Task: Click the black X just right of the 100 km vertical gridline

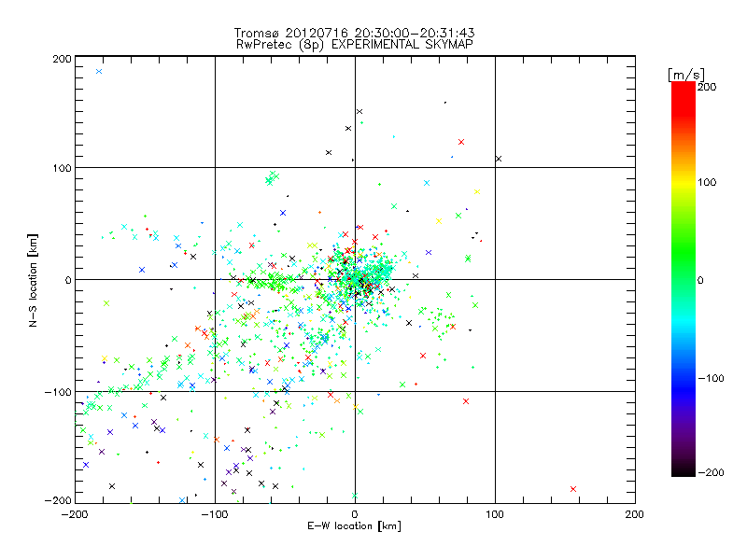Action: [499, 159]
